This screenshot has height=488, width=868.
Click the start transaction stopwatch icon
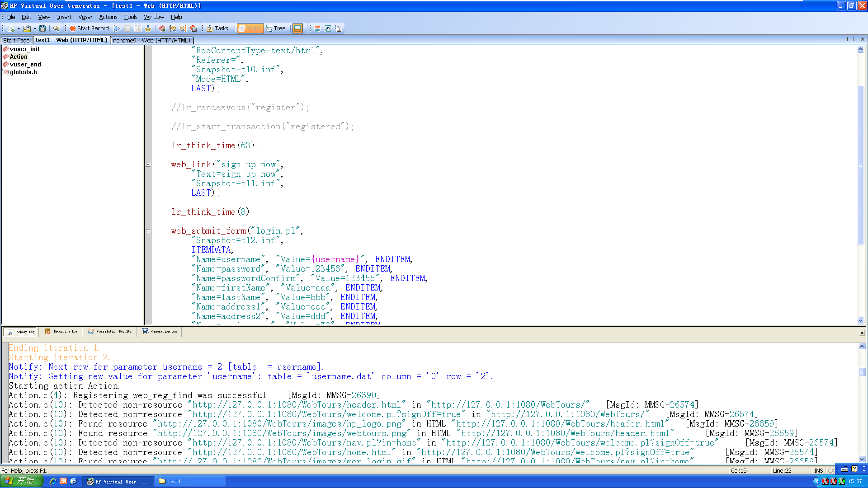point(173,28)
